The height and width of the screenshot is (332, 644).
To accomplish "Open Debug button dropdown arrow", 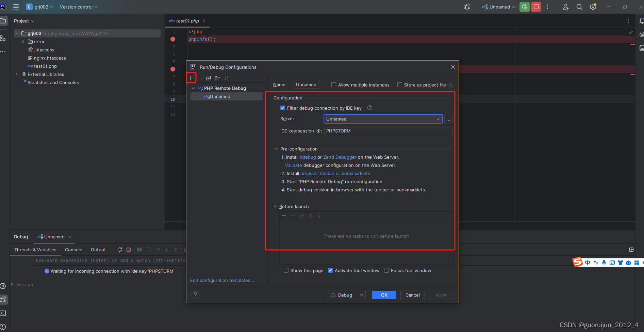I will [362, 295].
